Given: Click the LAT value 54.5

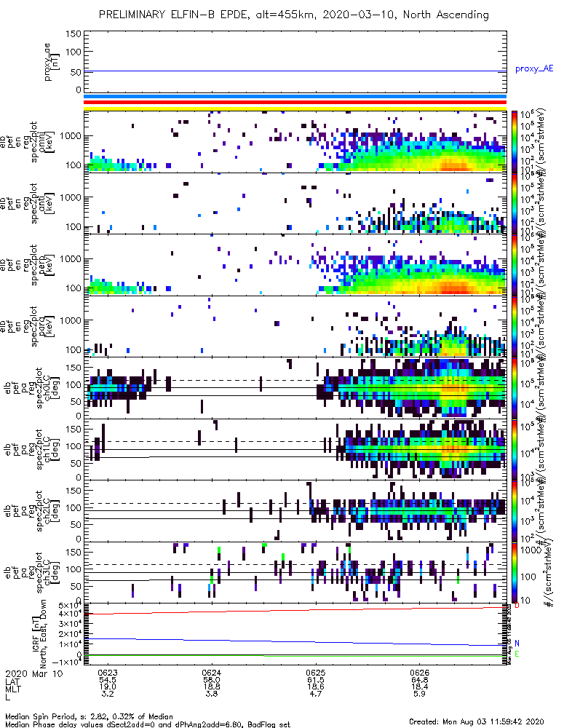Looking at the screenshot, I should pos(108,680).
